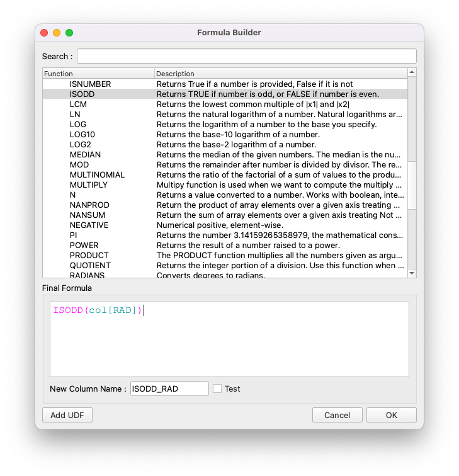Choose the PI function
The height and width of the screenshot is (476, 459).
click(x=225, y=235)
